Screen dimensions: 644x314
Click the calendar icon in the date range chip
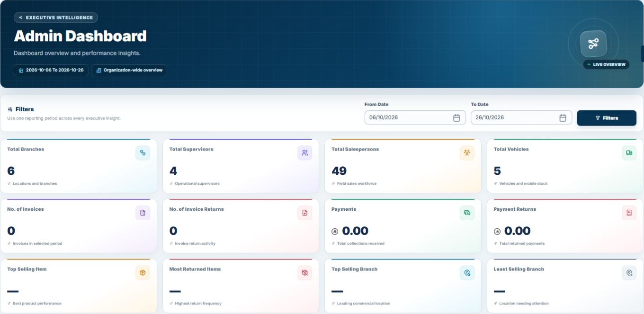pos(21,70)
